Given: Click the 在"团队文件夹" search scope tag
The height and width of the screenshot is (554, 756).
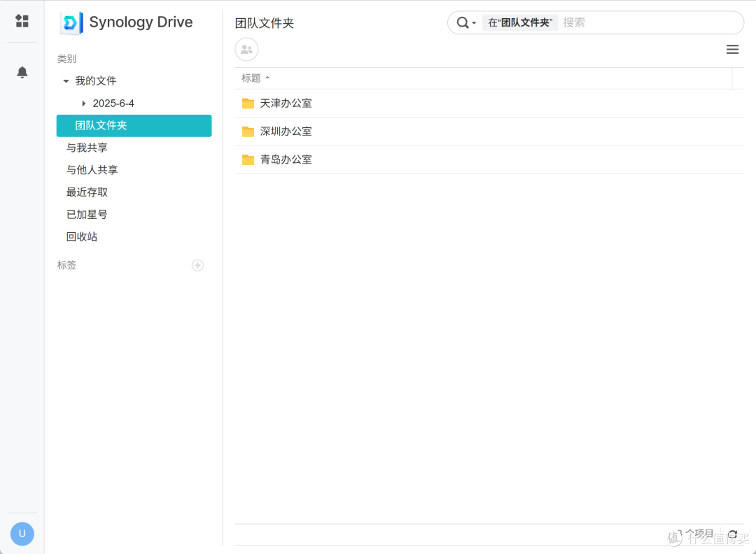Looking at the screenshot, I should click(x=520, y=22).
